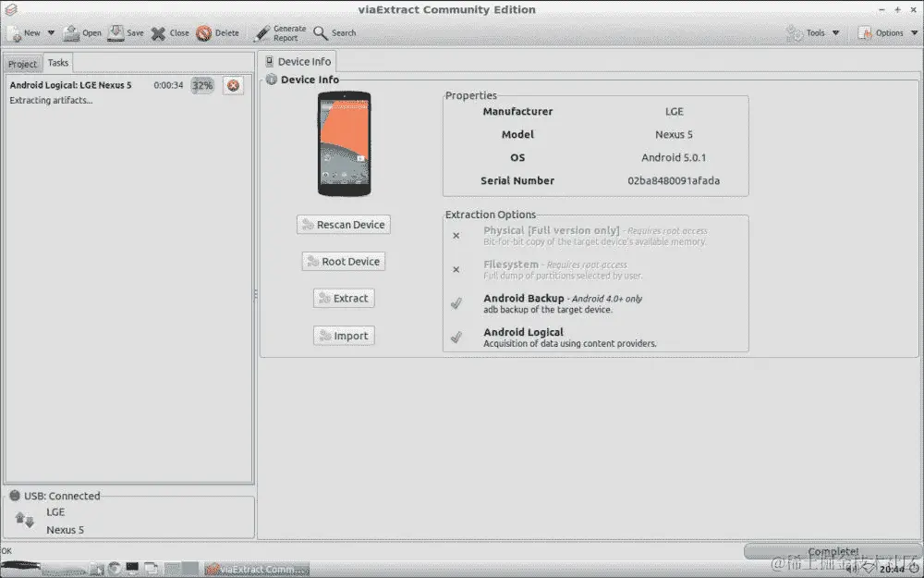
Task: Switch to the Project tab
Action: tap(22, 64)
